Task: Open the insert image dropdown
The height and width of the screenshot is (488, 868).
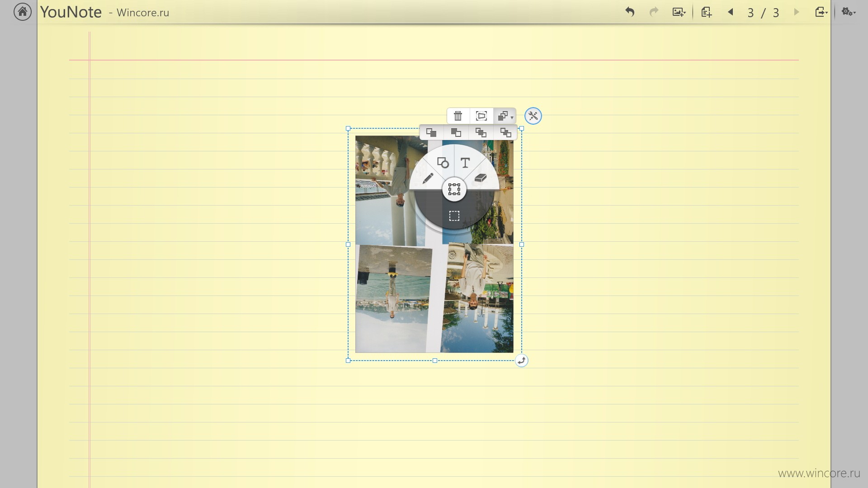Action: point(679,12)
